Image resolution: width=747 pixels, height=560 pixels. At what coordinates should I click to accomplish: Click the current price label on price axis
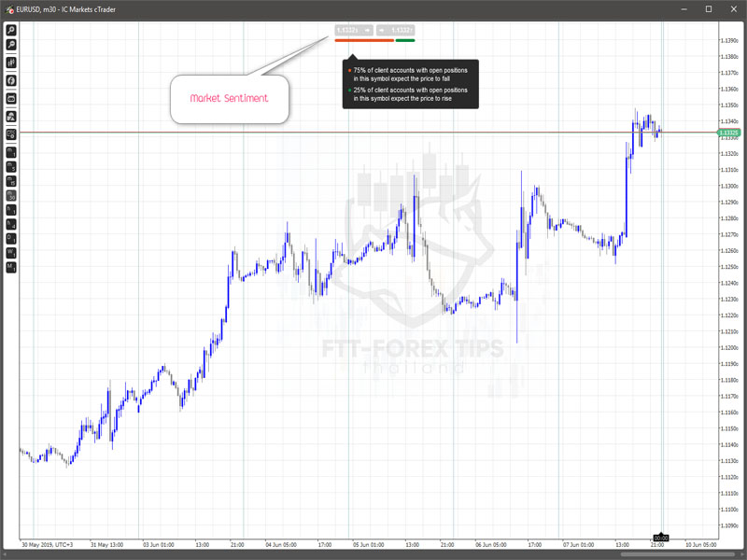coord(728,133)
